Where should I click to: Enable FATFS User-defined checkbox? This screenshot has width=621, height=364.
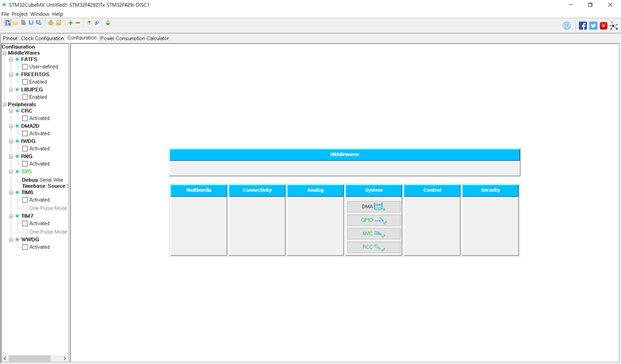point(25,67)
